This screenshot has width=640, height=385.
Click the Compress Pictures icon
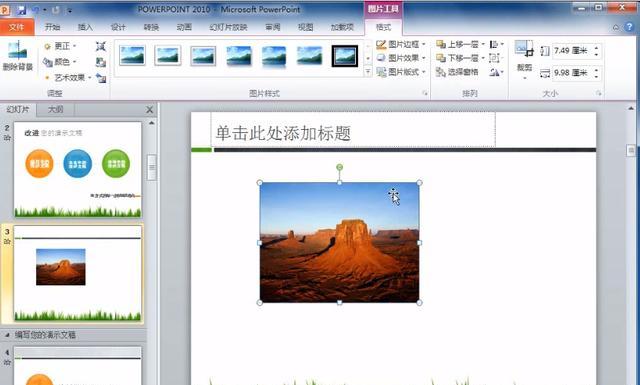click(x=101, y=47)
